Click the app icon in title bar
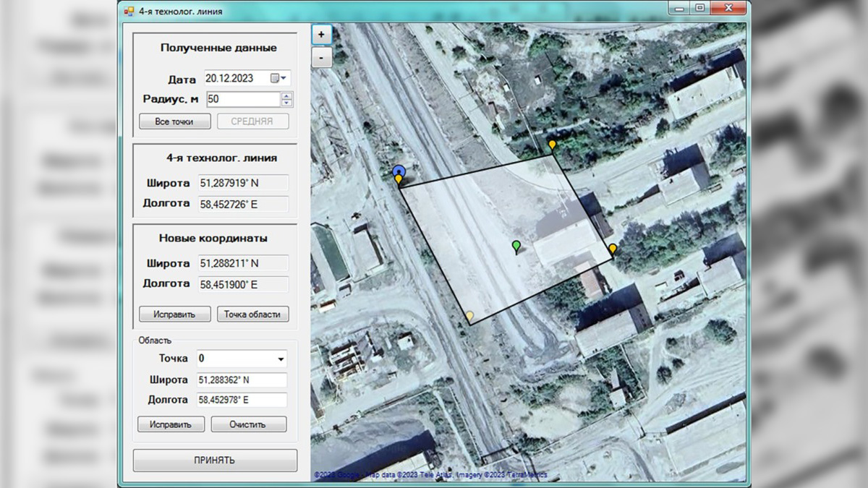868x488 pixels. click(129, 11)
